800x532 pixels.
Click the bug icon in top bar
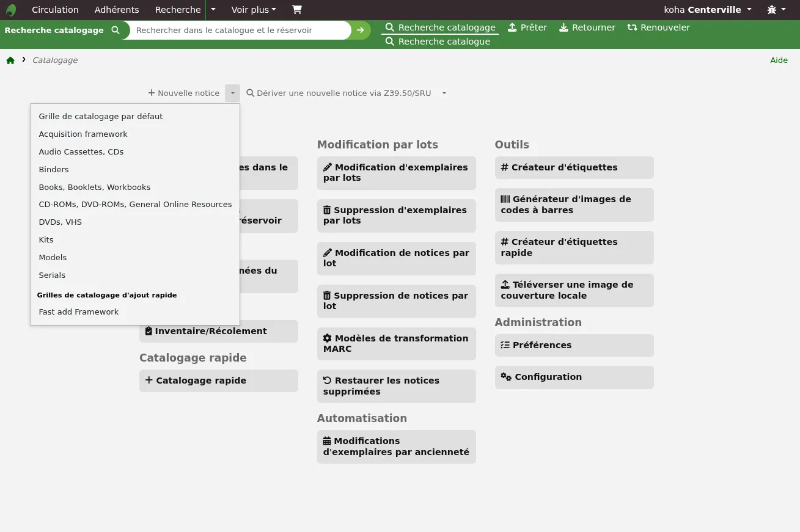coord(771,10)
